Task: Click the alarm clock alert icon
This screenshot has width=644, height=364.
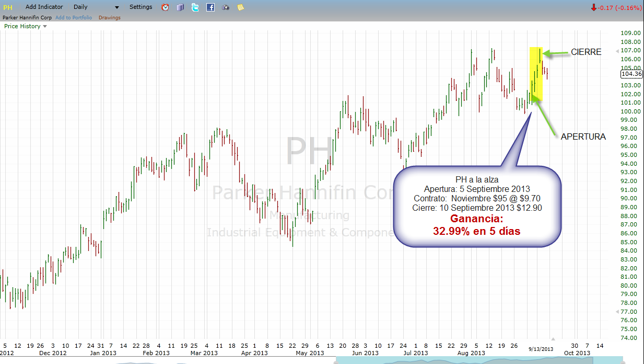Action: 165,7
